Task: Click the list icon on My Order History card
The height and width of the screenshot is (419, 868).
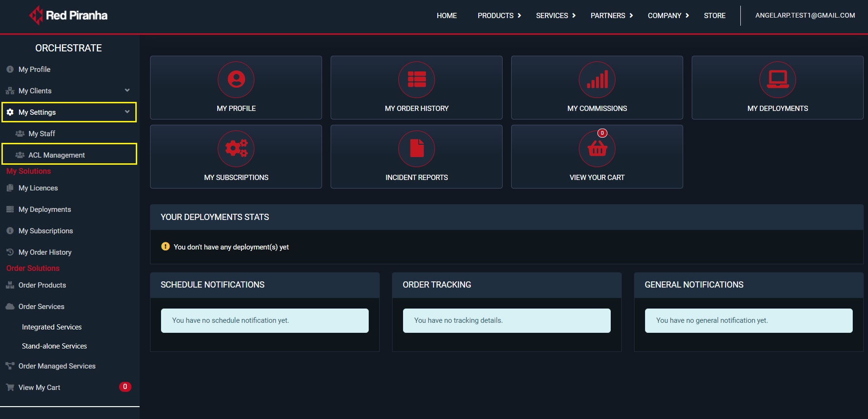Action: pos(417,80)
